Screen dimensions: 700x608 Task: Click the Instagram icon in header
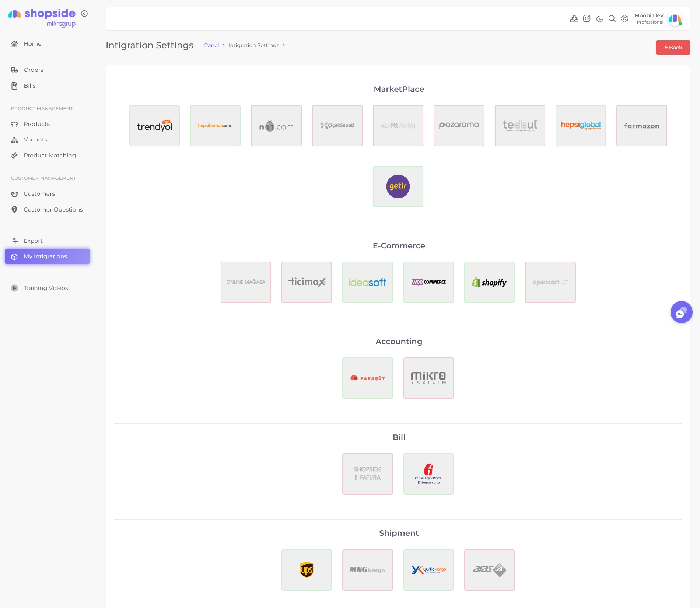[587, 18]
